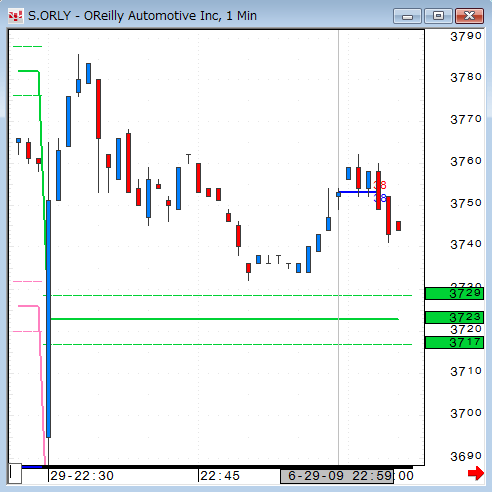
Task: Click the 3700 price scale label
Action: pos(466,414)
